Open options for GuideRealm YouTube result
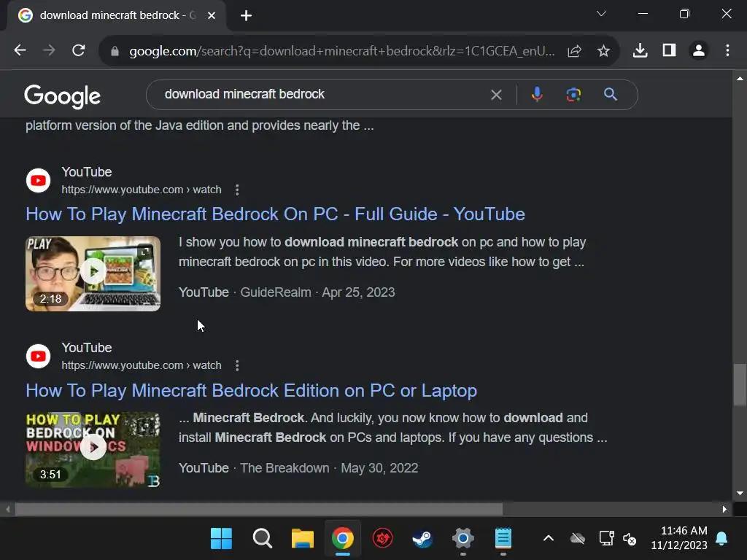The image size is (747, 560). pos(237,190)
